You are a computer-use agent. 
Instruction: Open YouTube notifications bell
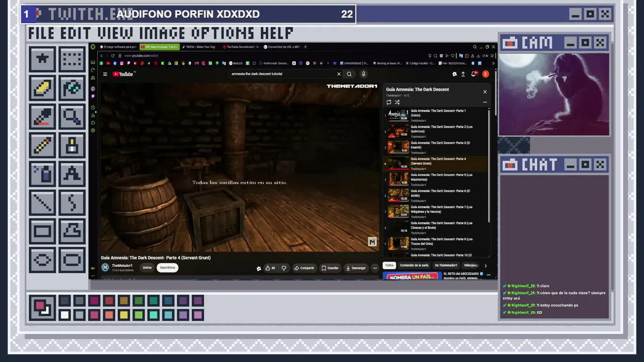(x=473, y=74)
